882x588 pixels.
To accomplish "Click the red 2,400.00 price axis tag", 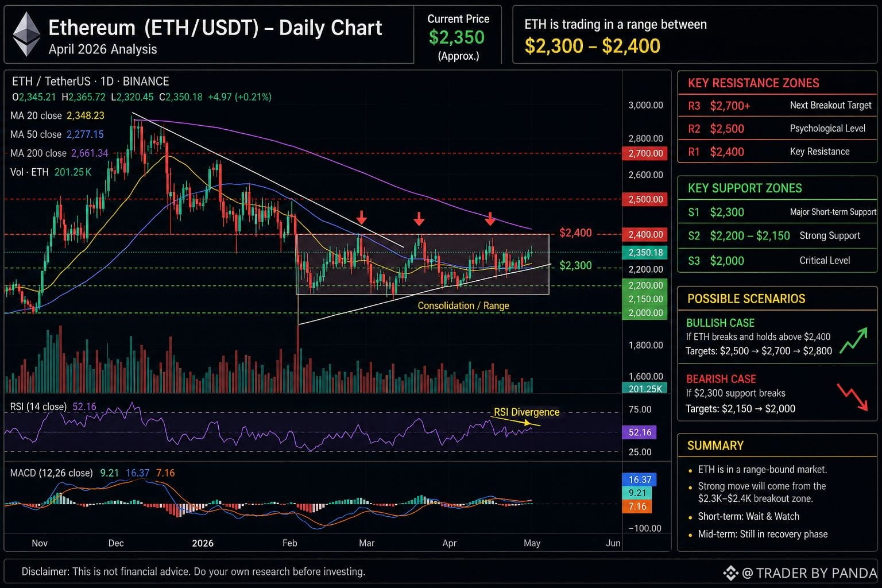I will [645, 234].
